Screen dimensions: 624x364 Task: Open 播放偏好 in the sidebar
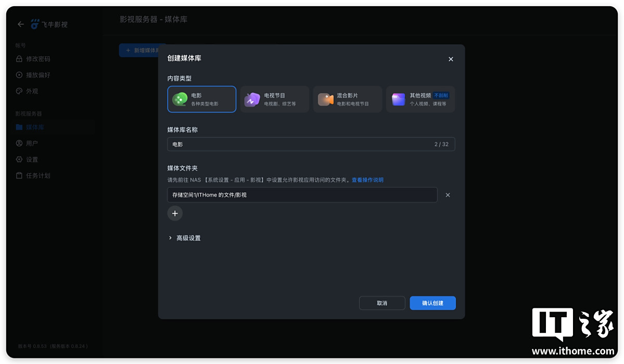[x=37, y=75]
